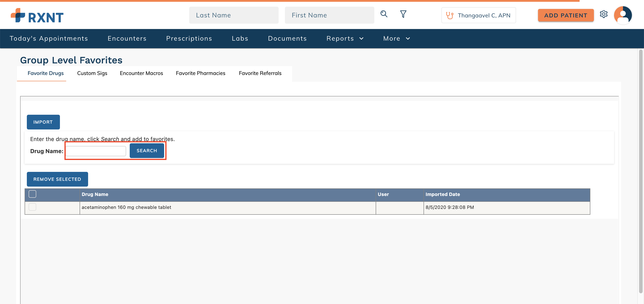Select the acetaminophen 160 mg row checkbox
Screen dimensions: 644x304
[32, 207]
